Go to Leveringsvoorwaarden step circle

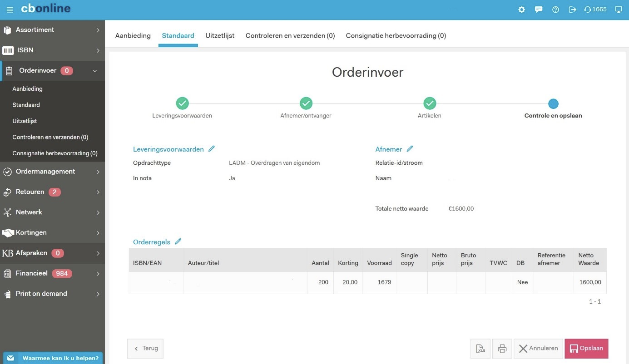tap(182, 103)
